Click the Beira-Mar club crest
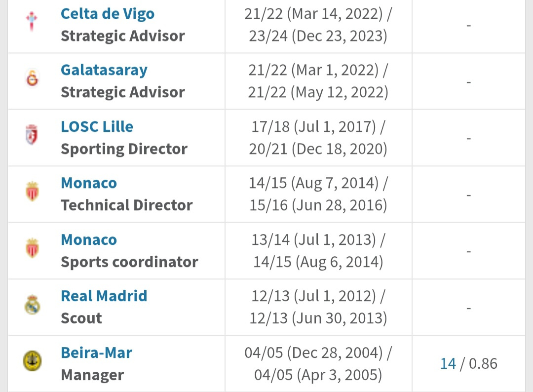This screenshot has width=533, height=392. click(x=32, y=361)
